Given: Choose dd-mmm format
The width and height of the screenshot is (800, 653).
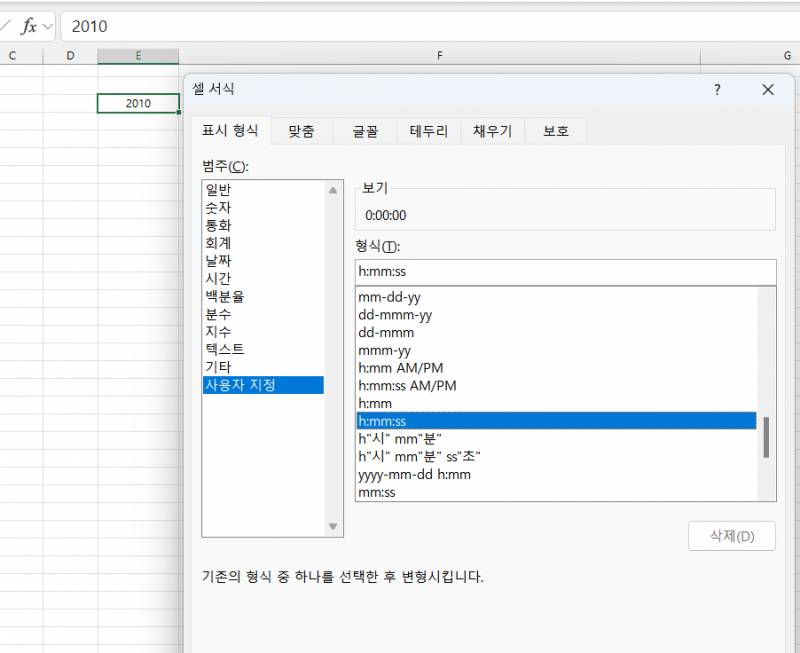Looking at the screenshot, I should 556,333.
